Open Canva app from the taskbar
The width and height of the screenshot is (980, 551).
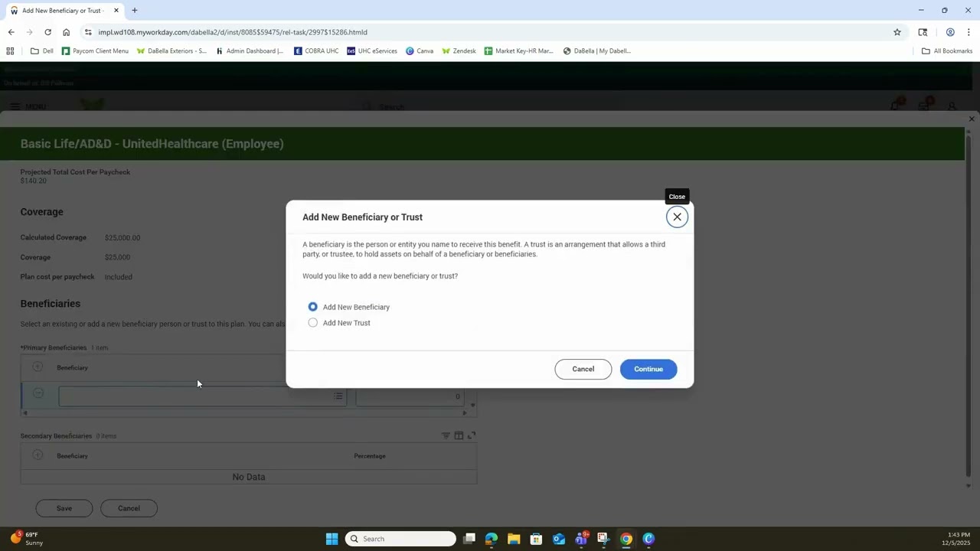click(x=648, y=539)
